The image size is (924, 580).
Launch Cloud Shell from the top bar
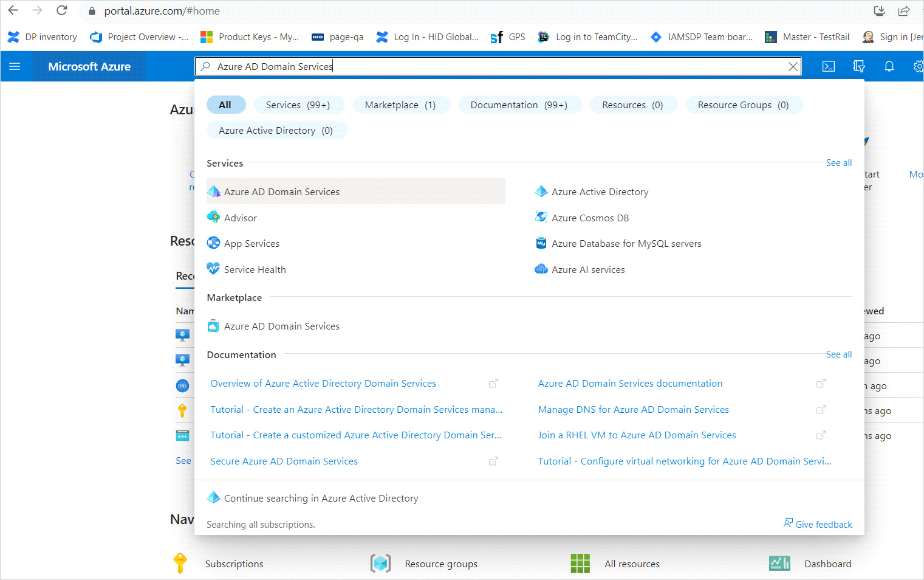click(828, 66)
